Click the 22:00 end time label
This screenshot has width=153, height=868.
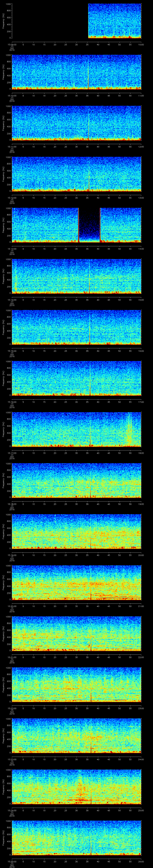tap(141, 657)
